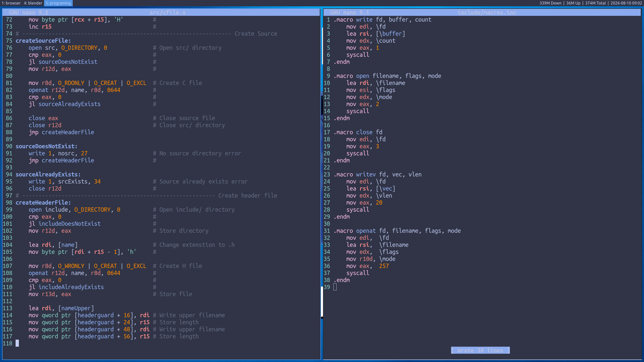Click the cursor on empty line 118

(17, 343)
